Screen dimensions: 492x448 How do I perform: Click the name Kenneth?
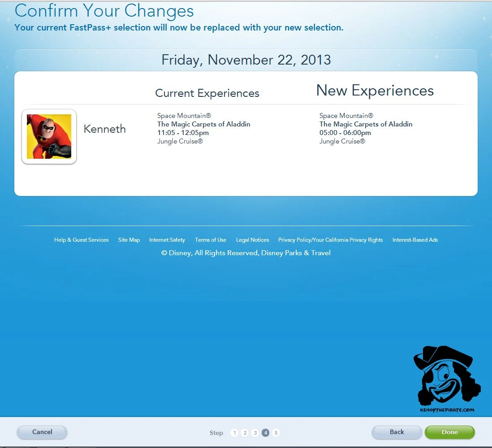tap(104, 129)
